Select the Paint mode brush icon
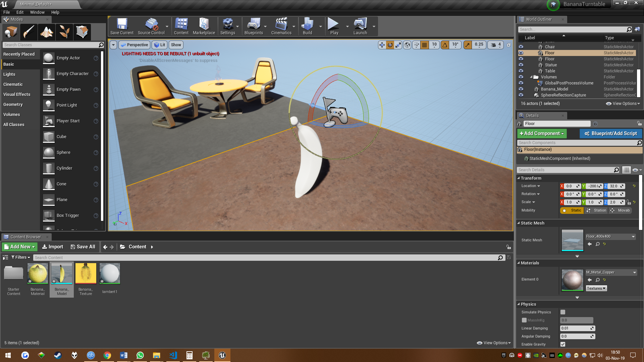The width and height of the screenshot is (644, 362). [29, 32]
